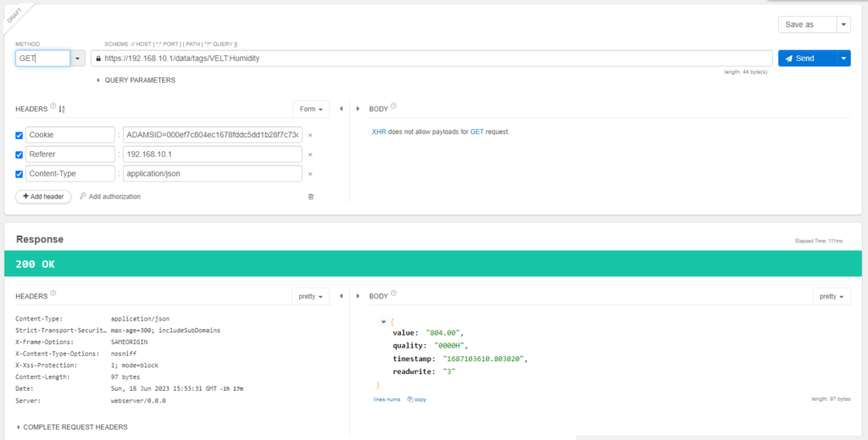
Task: Expand COMPLETE REQUEST HEADERS section
Action: coord(73,427)
